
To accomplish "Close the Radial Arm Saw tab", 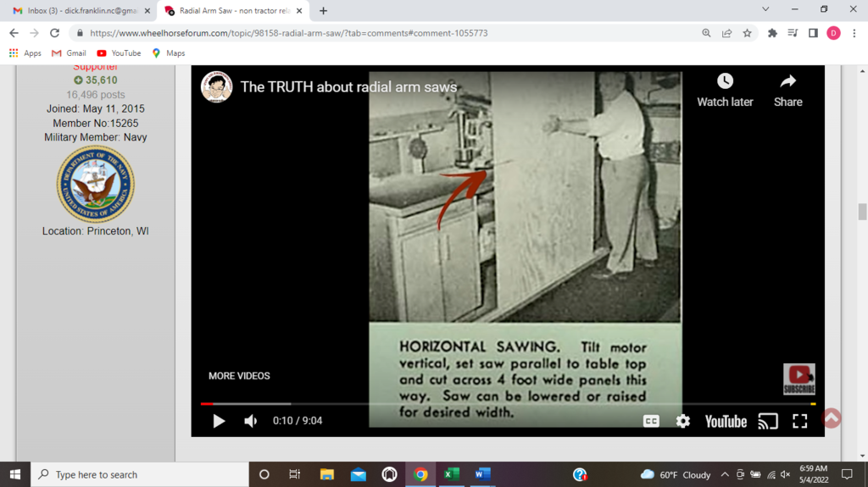I will point(299,10).
